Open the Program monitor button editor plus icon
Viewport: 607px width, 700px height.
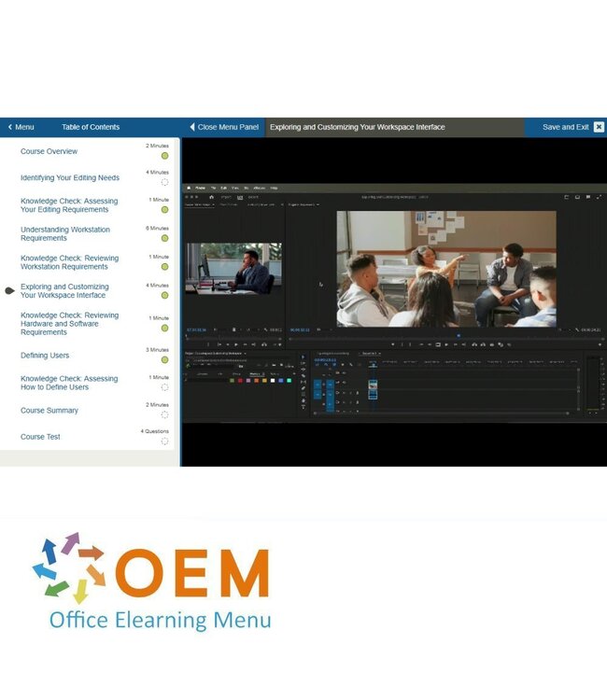coord(600,344)
